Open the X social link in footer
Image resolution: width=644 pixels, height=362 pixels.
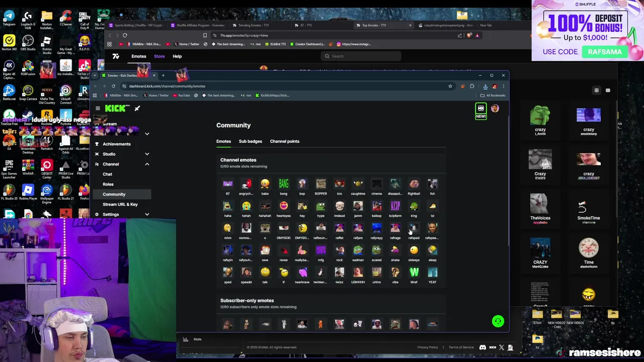pos(501,347)
